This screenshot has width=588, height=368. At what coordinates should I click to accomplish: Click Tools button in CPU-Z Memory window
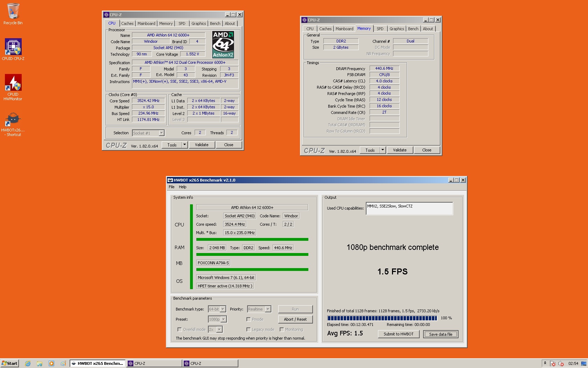click(370, 150)
